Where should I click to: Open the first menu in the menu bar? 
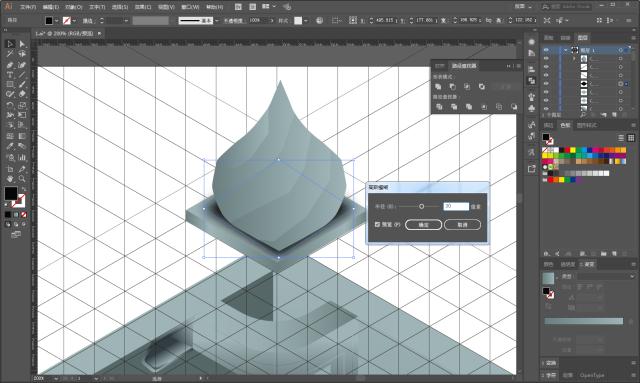coord(28,7)
